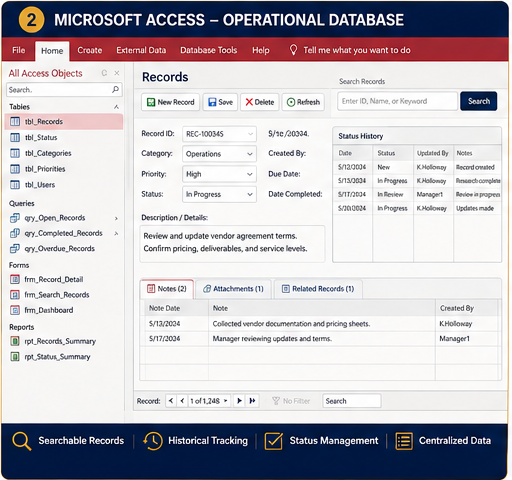The image size is (512, 480).
Task: Open the record number dropdown arrow
Action: pos(226,401)
